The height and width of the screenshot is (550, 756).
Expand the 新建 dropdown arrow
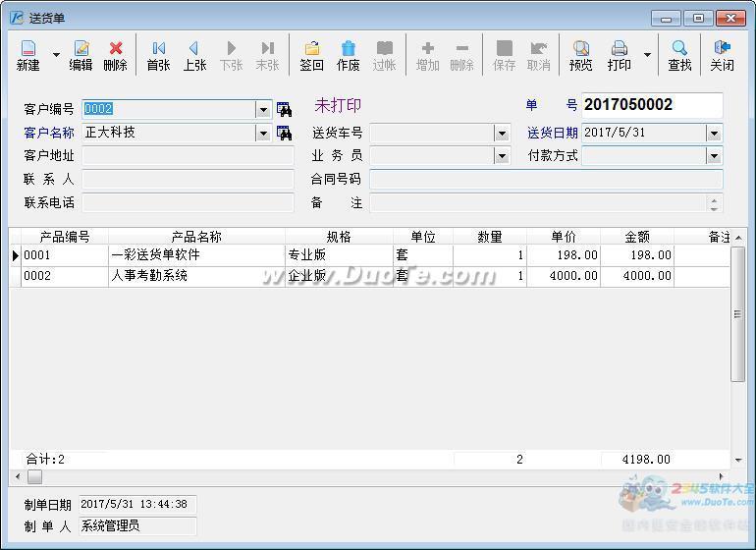click(x=56, y=55)
